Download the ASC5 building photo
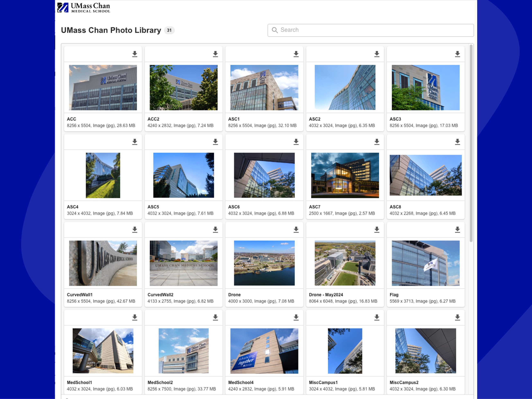 tap(216, 142)
